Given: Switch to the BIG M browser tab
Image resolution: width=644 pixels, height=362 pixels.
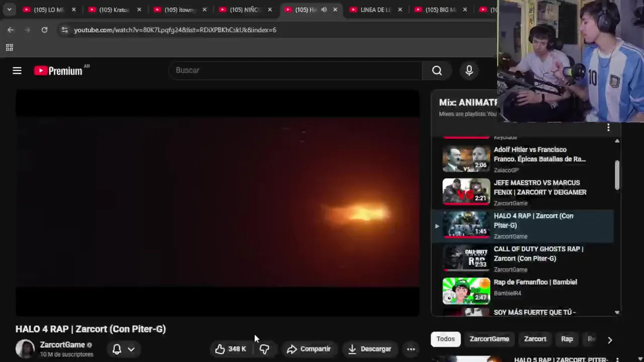Looking at the screenshot, I should pos(441,10).
